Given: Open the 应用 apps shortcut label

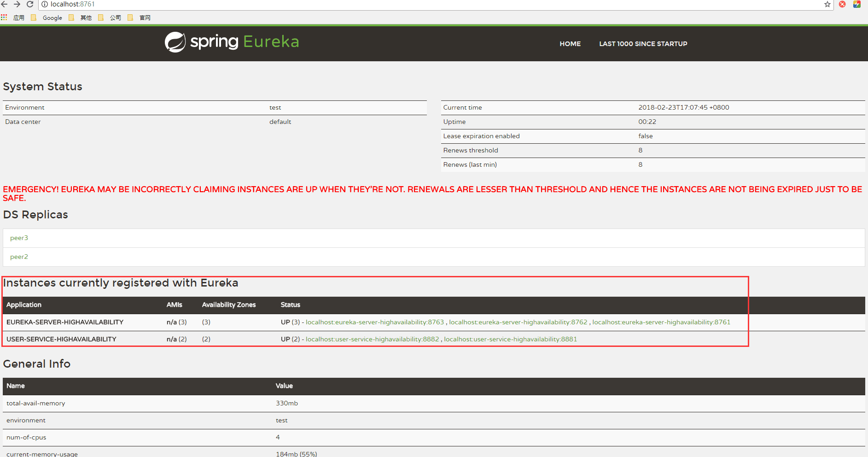Looking at the screenshot, I should coord(19,18).
